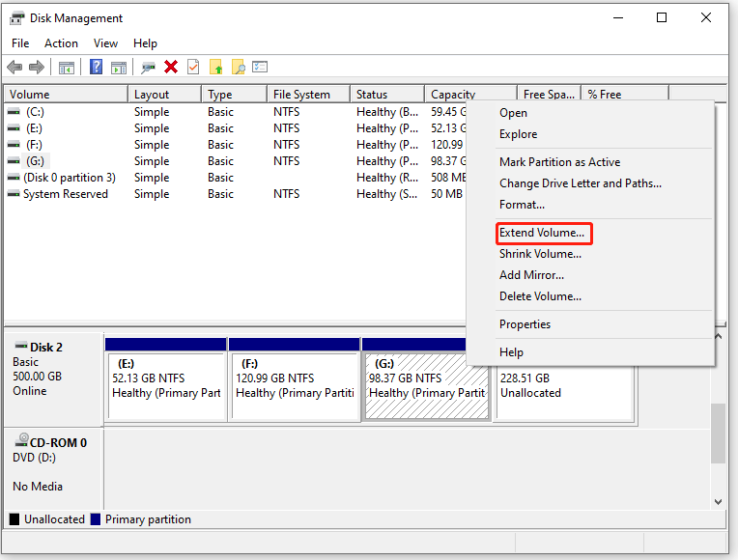Toggle Show/Hide Console Tree icon
This screenshot has width=738, height=560.
click(67, 68)
